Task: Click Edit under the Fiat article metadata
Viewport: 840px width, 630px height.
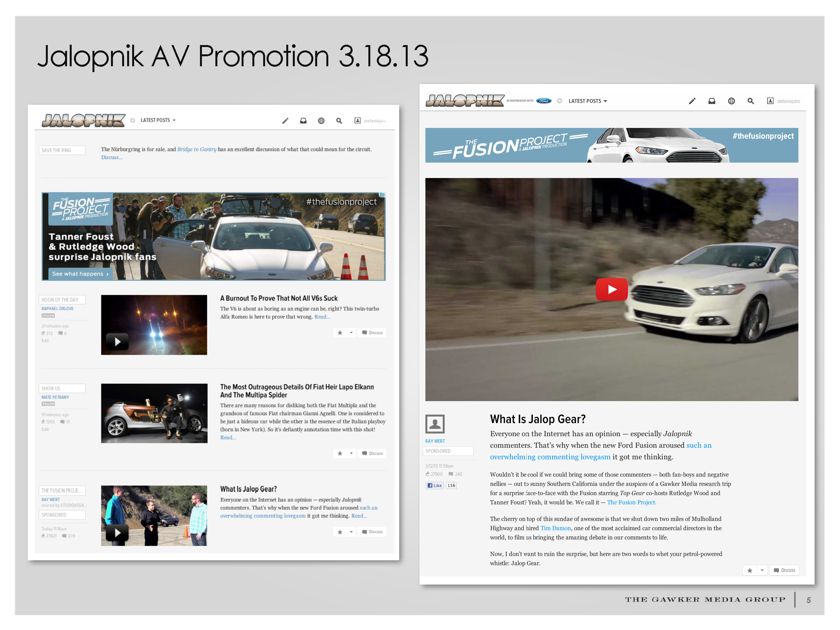Action: tap(45, 429)
